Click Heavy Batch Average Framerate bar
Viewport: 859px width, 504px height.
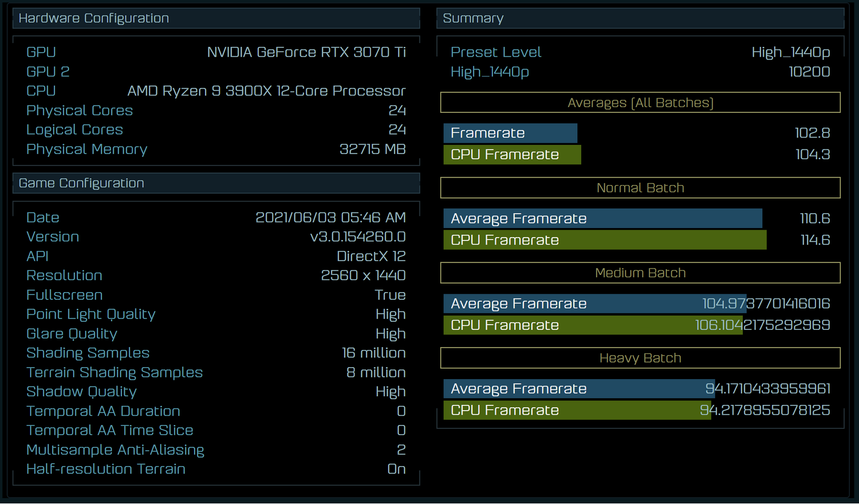pos(579,389)
